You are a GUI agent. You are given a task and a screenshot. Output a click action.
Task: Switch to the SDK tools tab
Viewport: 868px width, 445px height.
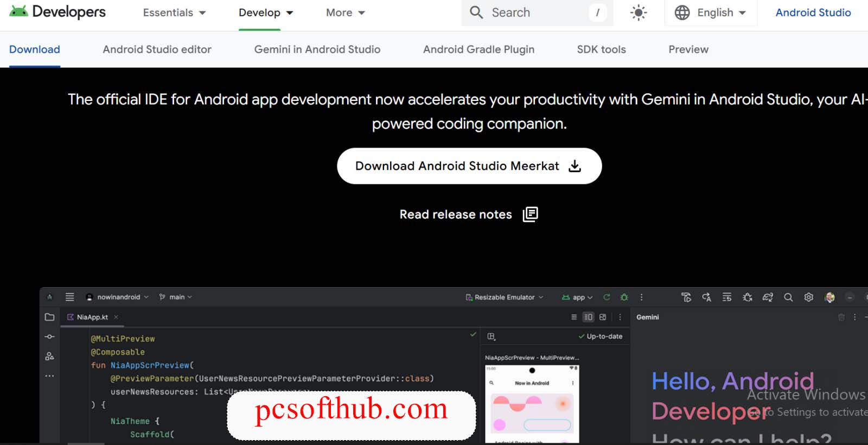(601, 49)
